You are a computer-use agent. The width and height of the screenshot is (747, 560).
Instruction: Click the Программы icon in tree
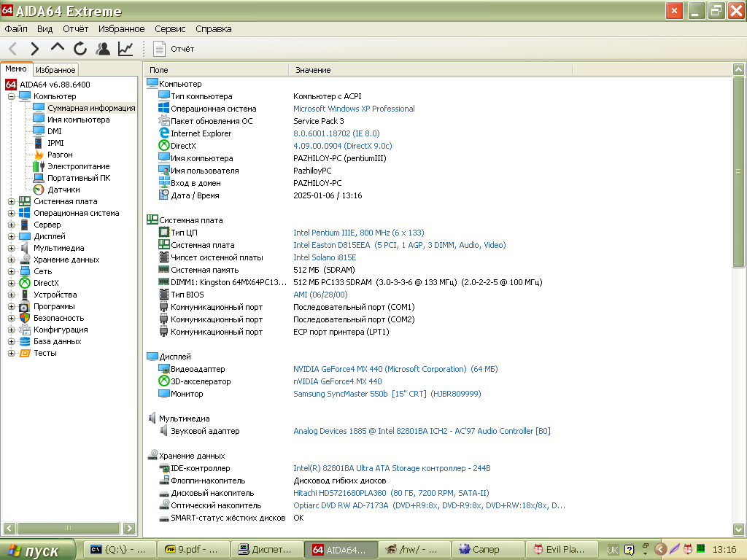tap(25, 307)
